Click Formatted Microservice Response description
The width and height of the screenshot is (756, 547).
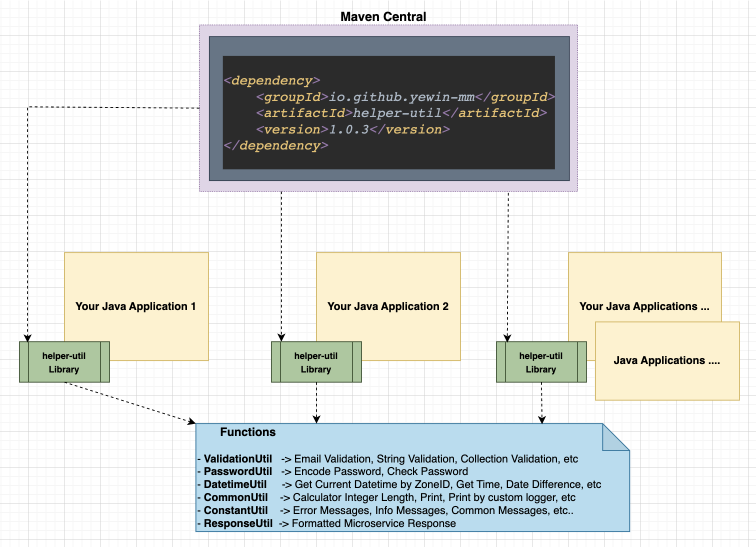(x=373, y=523)
